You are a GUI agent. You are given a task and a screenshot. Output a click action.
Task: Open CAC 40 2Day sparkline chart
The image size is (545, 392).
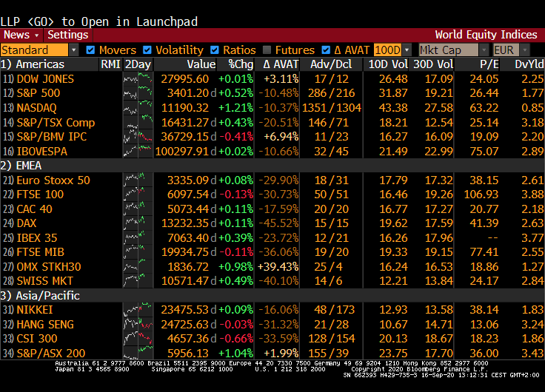pyautogui.click(x=138, y=209)
